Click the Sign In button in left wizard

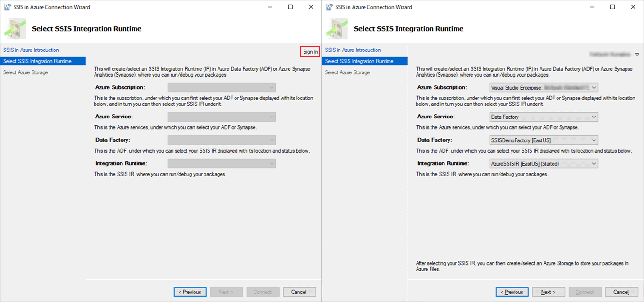[x=310, y=52]
